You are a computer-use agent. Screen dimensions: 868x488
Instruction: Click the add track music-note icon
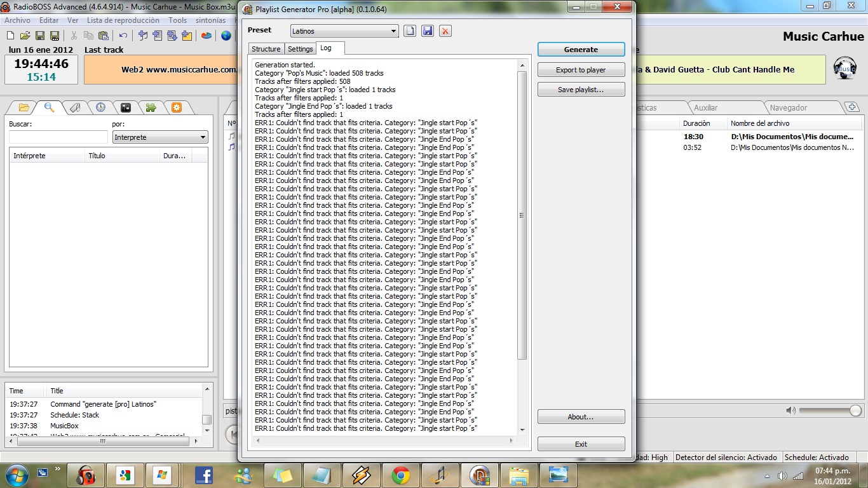pyautogui.click(x=142, y=36)
